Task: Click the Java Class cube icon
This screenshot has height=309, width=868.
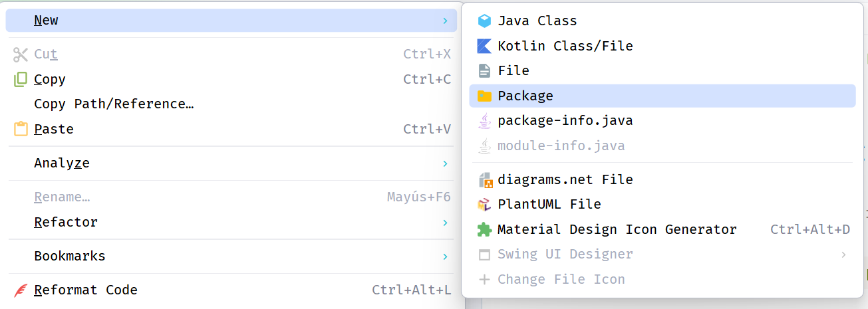Action: 484,21
